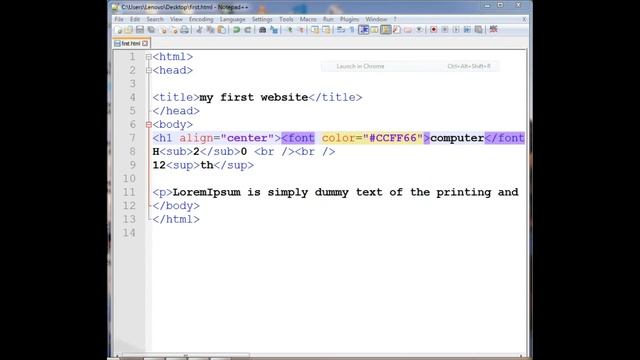
Task: Open the Window menu
Action: coord(376,20)
